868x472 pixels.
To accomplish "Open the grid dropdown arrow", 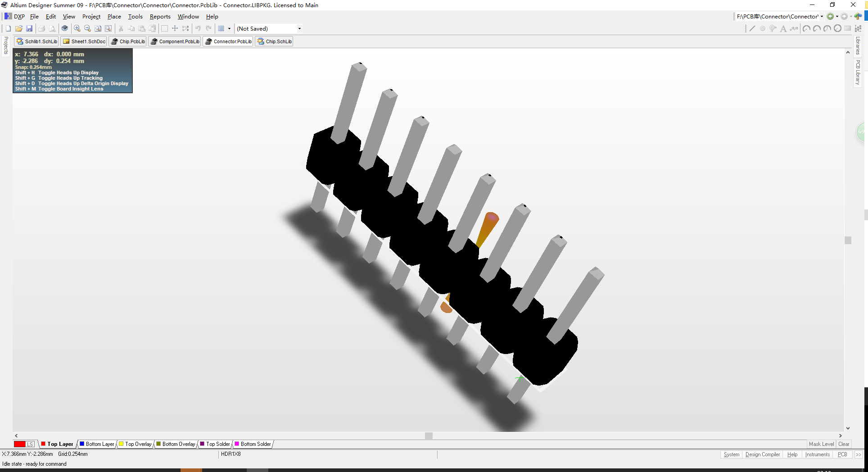I will tap(229, 28).
